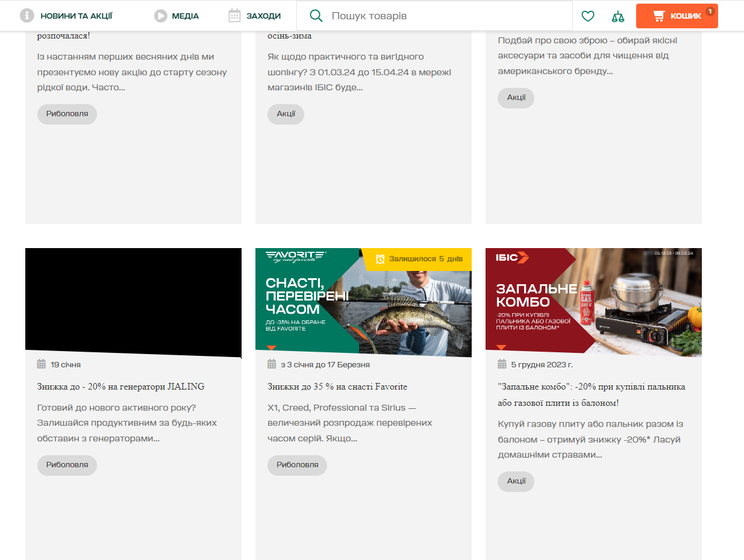Screen dimensions: 744x560
Task: Click the calendar icon by 5 грудня 2023
Action: pyautogui.click(x=502, y=364)
